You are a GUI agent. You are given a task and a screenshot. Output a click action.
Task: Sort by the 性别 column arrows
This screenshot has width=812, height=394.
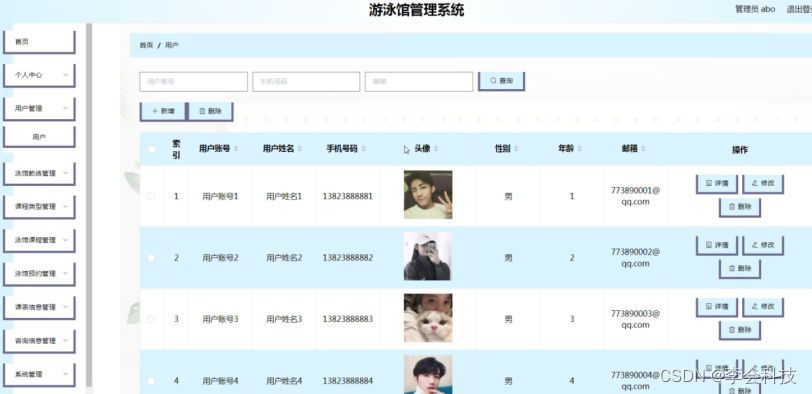click(x=516, y=149)
